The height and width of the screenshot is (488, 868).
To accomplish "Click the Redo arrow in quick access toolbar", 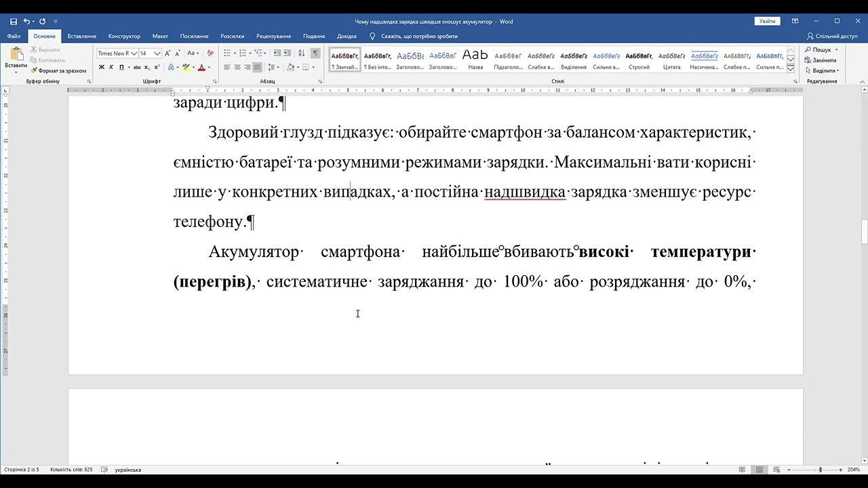I will pyautogui.click(x=42, y=22).
